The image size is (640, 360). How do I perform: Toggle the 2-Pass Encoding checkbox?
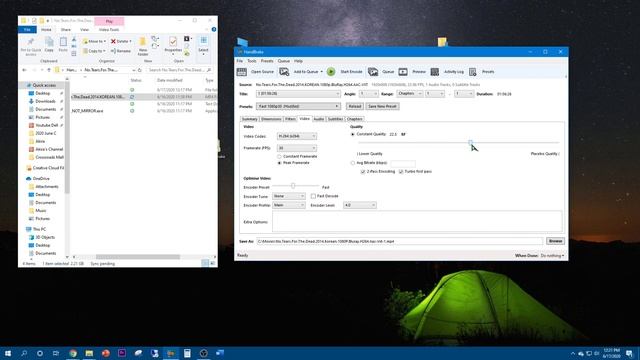pos(363,172)
